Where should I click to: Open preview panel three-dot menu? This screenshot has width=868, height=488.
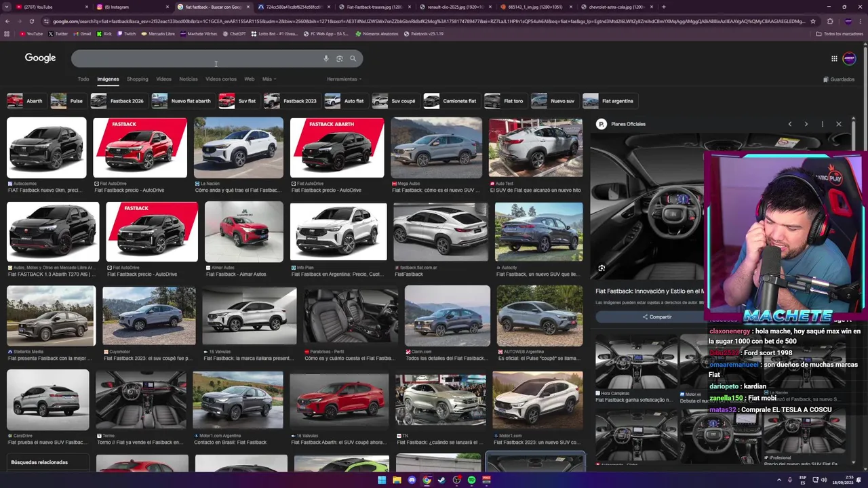[822, 124]
